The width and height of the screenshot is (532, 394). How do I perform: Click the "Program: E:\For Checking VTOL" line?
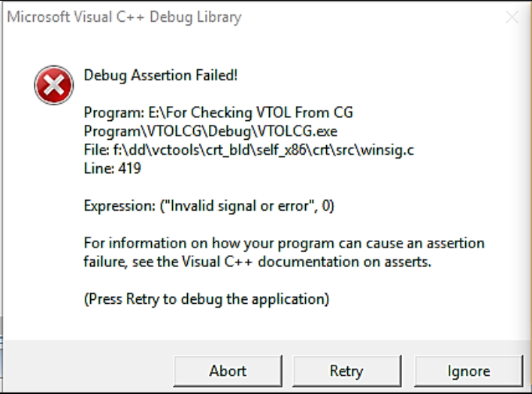[x=218, y=113]
